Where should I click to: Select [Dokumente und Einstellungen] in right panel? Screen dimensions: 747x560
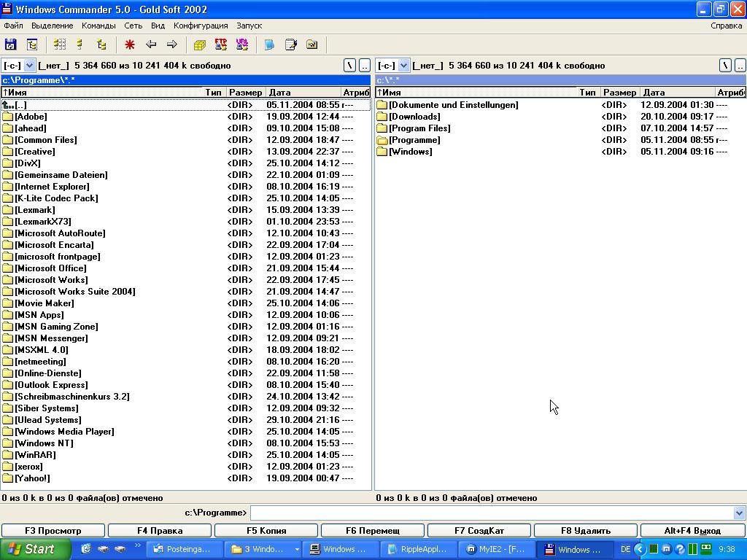click(560, 105)
